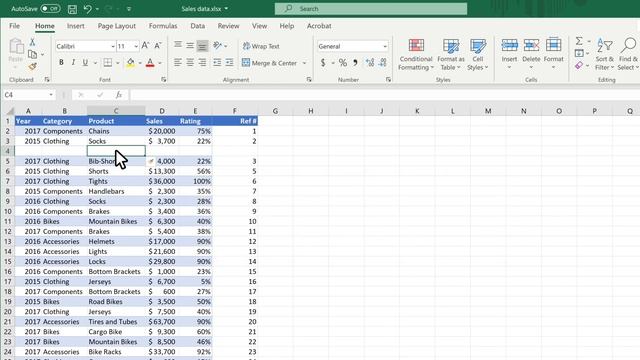Decrease font size with smaller A icon
Viewport: 640px width, 360px height.
pos(158,46)
